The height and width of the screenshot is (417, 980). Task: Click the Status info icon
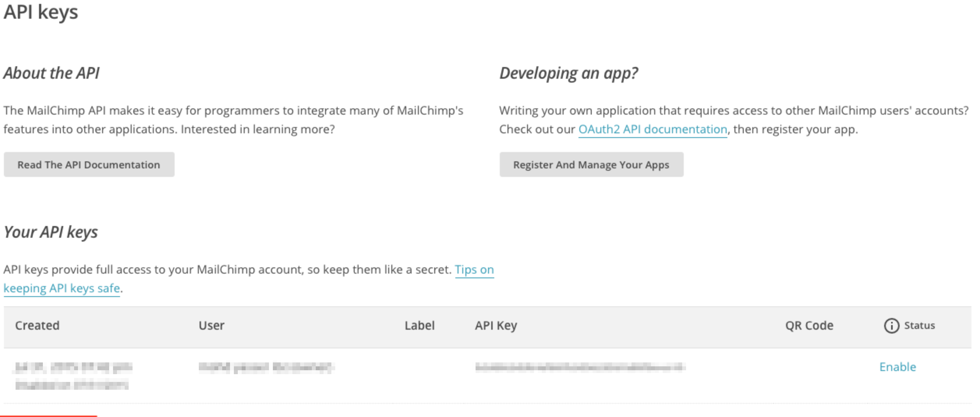[x=892, y=325]
